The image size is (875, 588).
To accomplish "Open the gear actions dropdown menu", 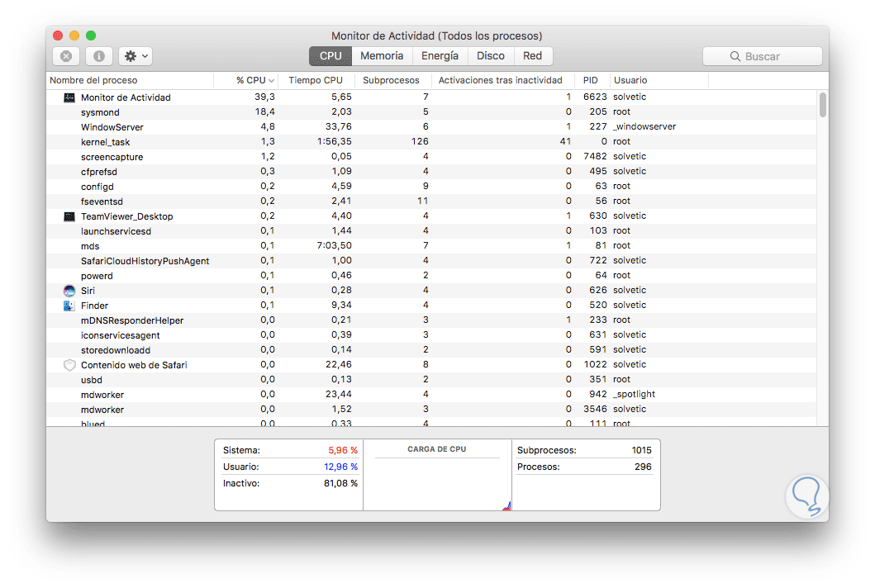I will coord(136,56).
